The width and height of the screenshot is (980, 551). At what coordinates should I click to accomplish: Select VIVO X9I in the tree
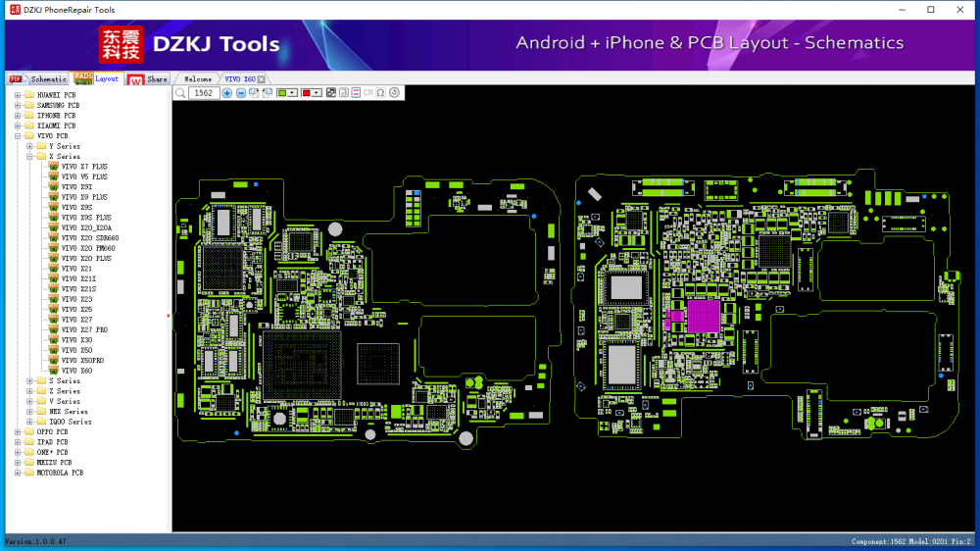coord(76,187)
